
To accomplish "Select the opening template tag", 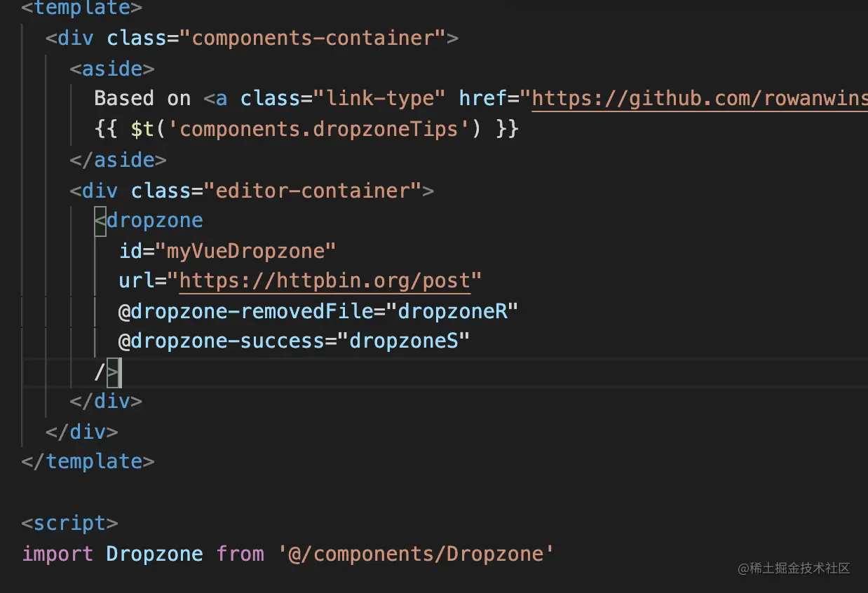I will point(82,8).
